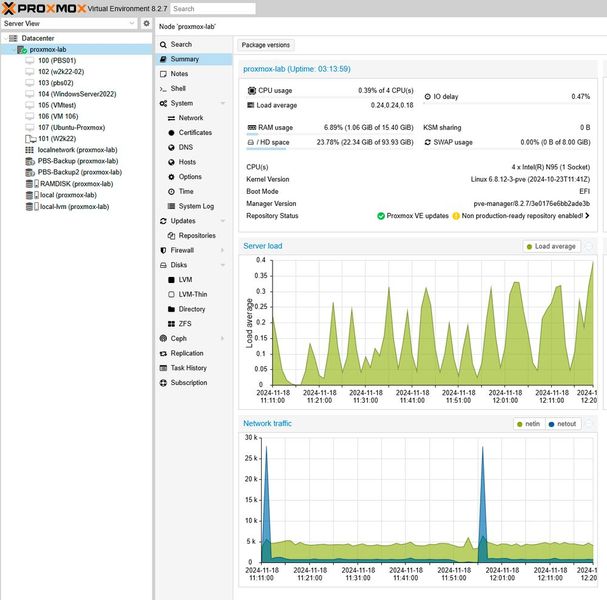
Task: Open the node Search panel
Action: pyautogui.click(x=181, y=44)
